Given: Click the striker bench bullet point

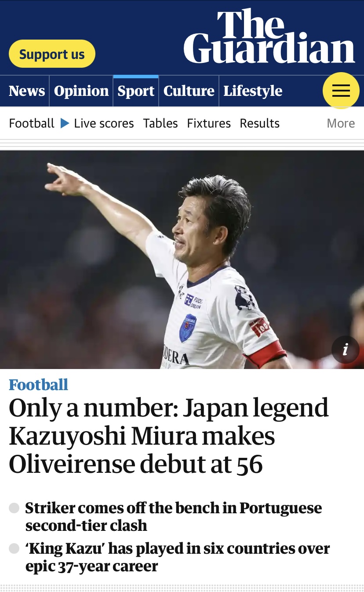Looking at the screenshot, I should coord(174,516).
